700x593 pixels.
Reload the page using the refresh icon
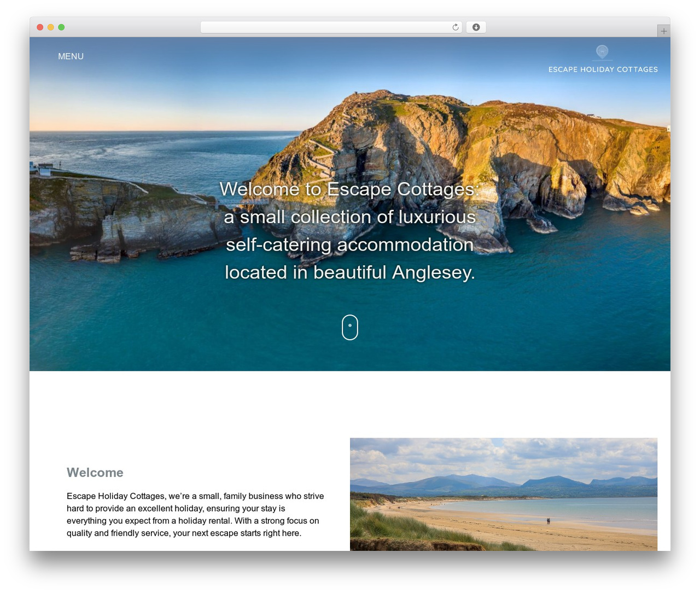click(455, 27)
